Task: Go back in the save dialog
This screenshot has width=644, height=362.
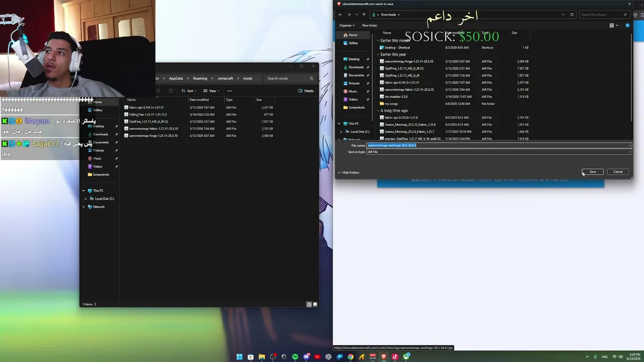Action: click(x=340, y=15)
